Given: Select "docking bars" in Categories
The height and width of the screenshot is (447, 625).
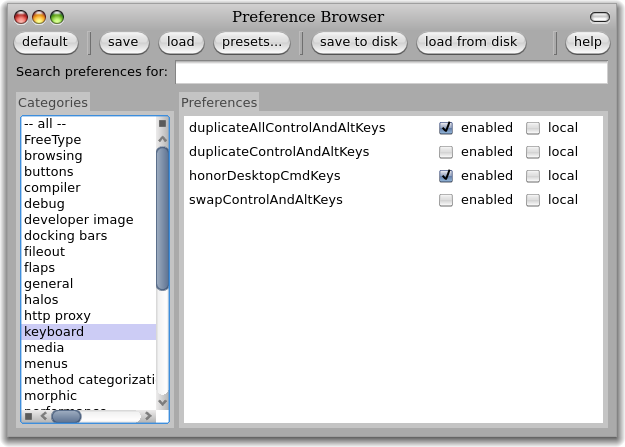Looking at the screenshot, I should click(65, 236).
